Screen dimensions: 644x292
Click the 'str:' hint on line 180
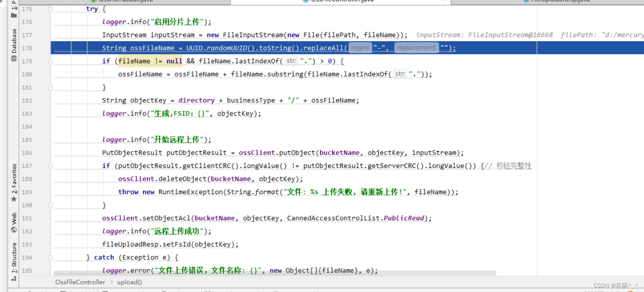coord(400,74)
